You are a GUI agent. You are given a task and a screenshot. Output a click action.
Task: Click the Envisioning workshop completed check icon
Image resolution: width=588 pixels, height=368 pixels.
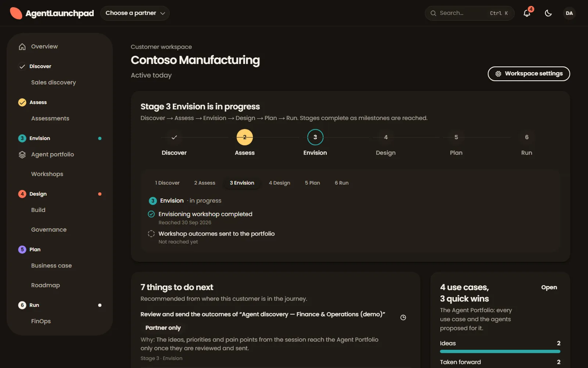click(x=151, y=214)
